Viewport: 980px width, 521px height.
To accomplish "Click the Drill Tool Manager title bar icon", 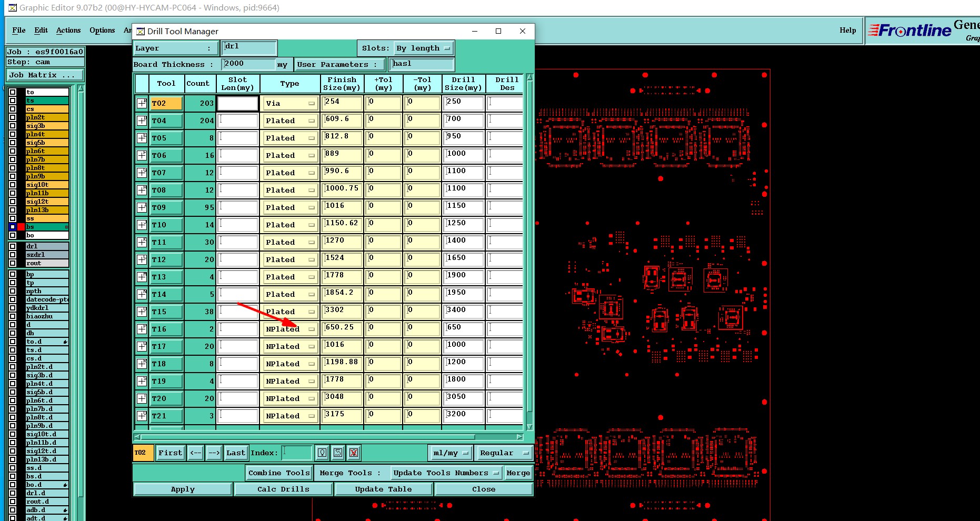I will 141,32.
